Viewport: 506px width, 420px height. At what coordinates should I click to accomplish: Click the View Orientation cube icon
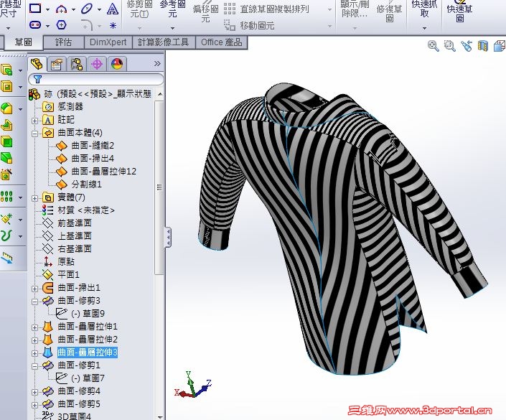[x=500, y=46]
